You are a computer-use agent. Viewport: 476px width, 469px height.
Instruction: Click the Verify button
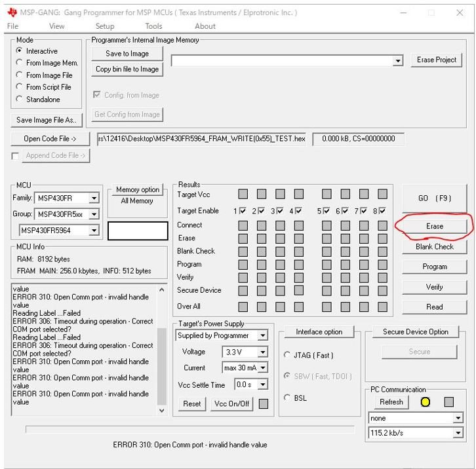point(435,287)
